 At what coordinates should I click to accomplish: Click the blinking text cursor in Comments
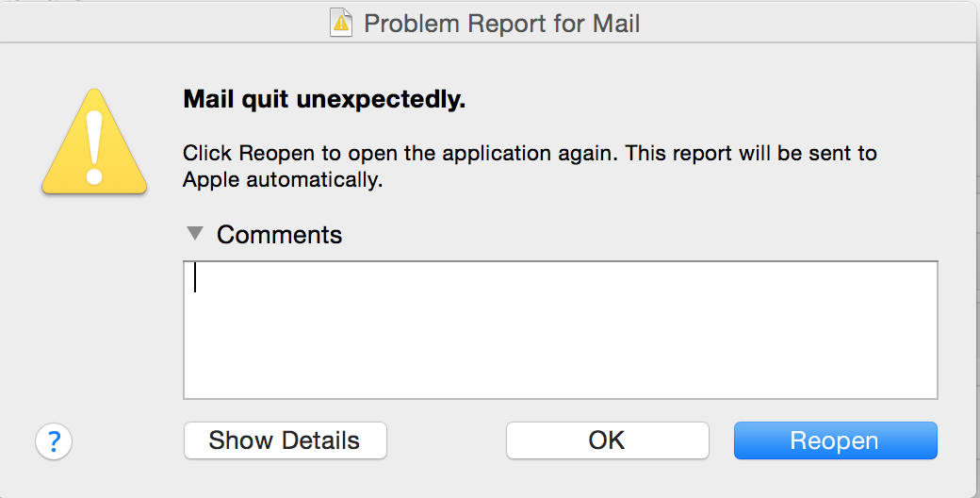pos(195,278)
